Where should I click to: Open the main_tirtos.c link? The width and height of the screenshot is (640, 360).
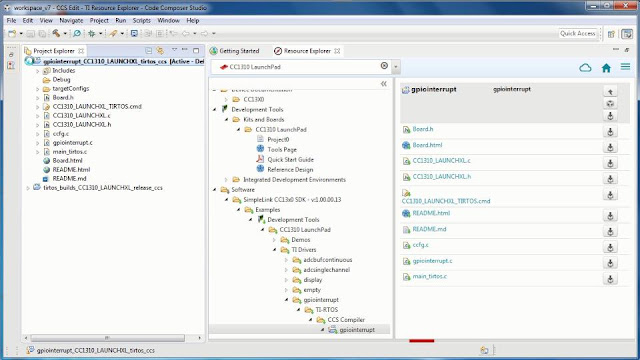coord(430,276)
